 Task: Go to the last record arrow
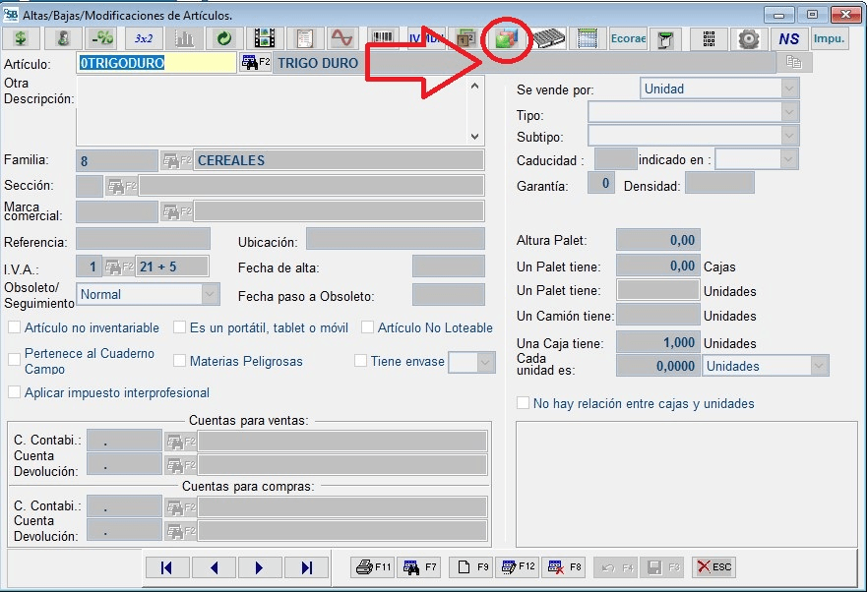pos(306,566)
